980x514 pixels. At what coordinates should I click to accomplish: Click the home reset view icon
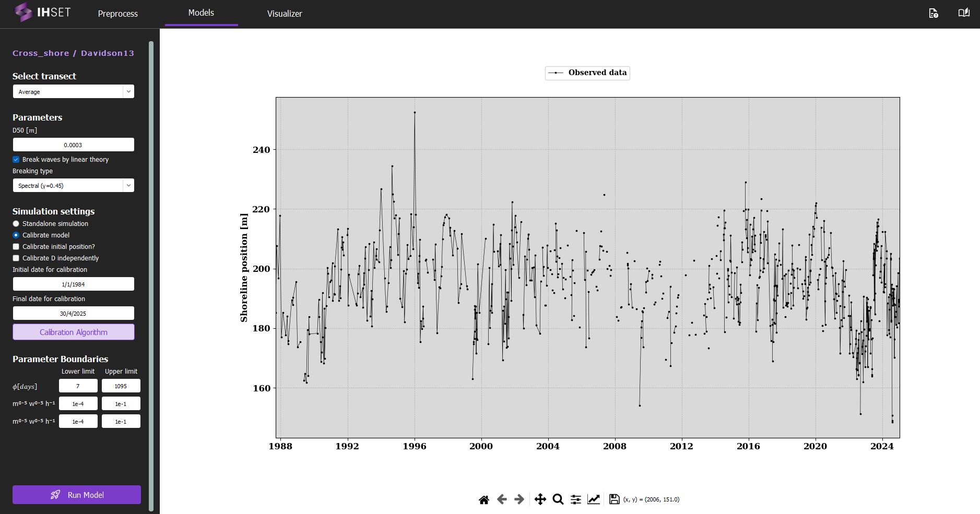484,499
